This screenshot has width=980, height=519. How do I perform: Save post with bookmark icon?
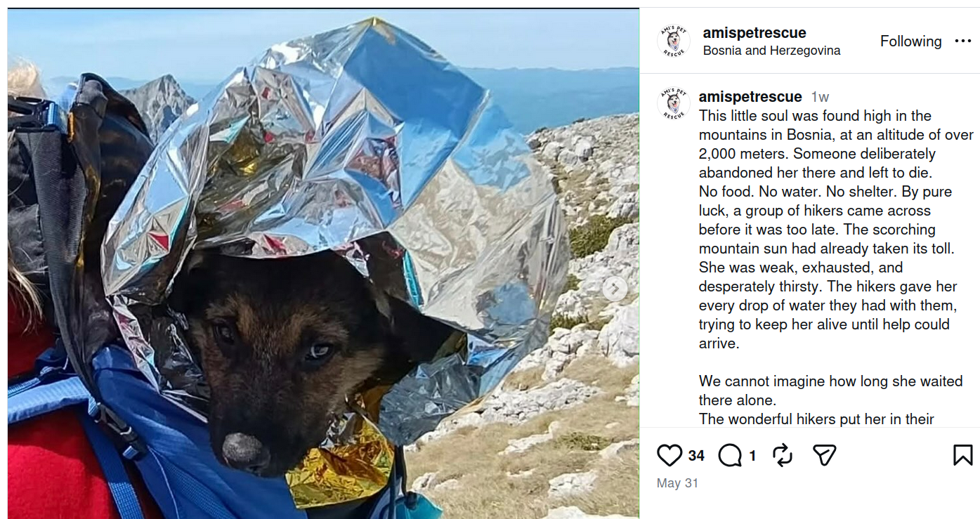click(x=962, y=455)
